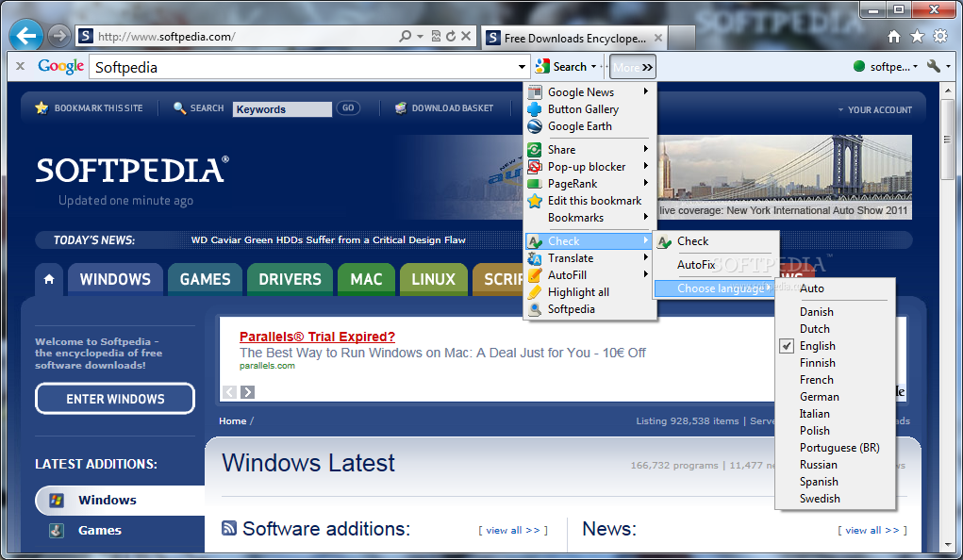Click the Translate icon in the menu
The height and width of the screenshot is (560, 963).
(x=535, y=258)
